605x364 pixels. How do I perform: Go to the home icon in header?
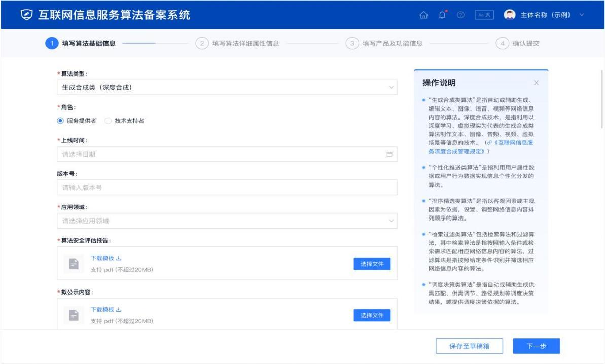423,15
